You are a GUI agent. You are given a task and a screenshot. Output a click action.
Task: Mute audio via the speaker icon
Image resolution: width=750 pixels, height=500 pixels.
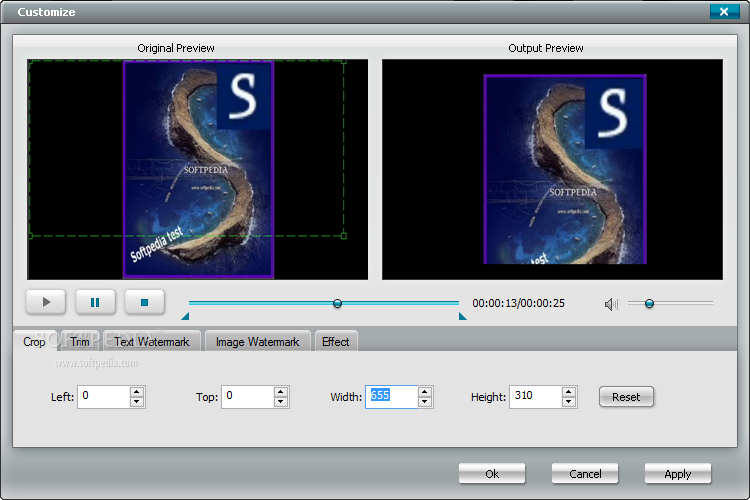[x=611, y=304]
